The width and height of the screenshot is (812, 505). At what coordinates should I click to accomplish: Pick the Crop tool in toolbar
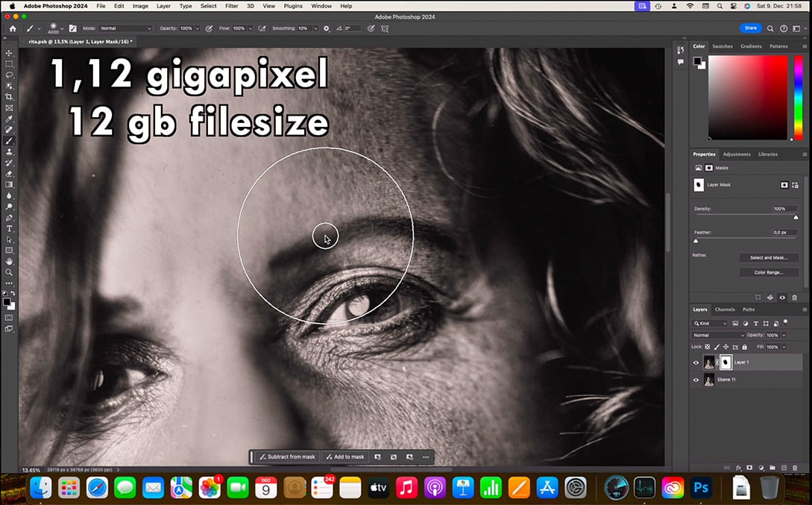point(10,97)
